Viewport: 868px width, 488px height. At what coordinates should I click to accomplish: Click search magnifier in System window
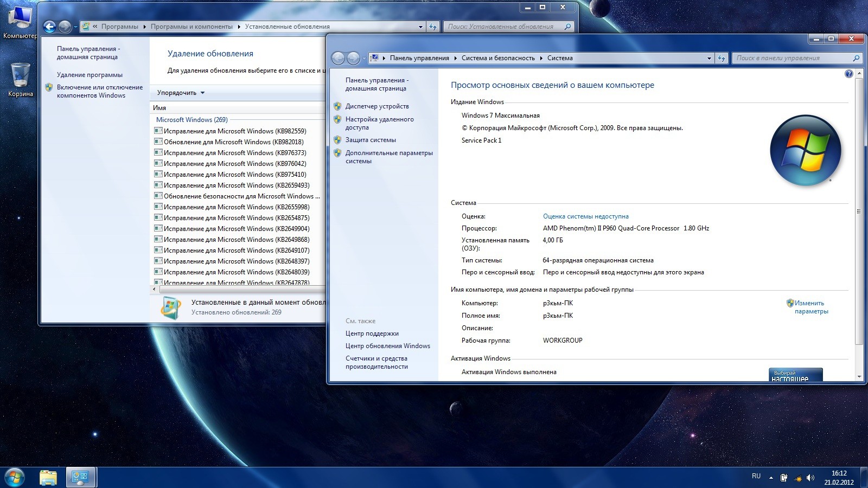856,58
